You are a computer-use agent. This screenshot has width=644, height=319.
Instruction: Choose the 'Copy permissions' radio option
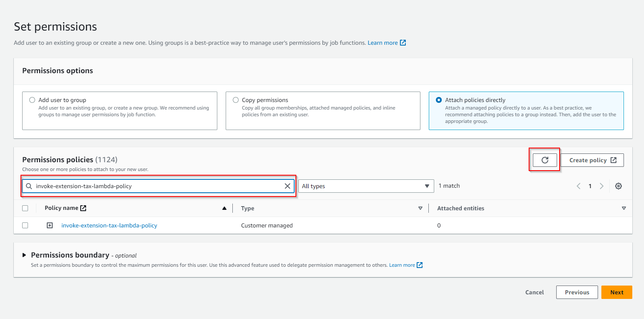click(x=236, y=100)
